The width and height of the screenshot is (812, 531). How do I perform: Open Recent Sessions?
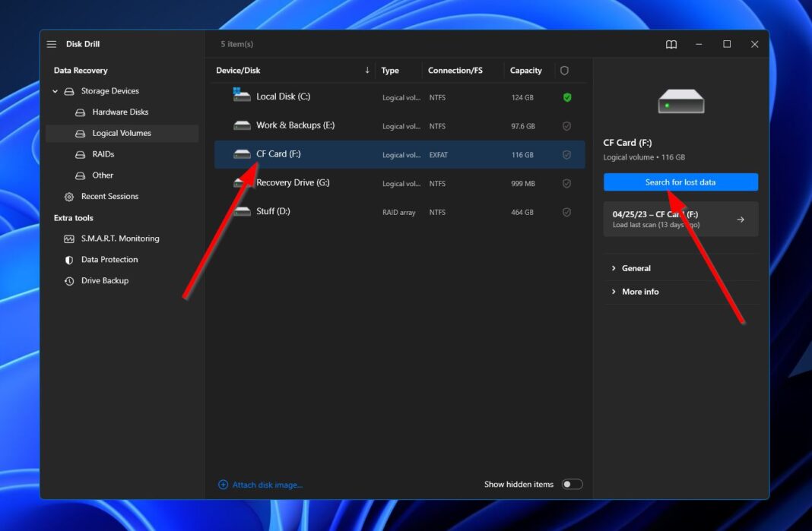(x=110, y=196)
